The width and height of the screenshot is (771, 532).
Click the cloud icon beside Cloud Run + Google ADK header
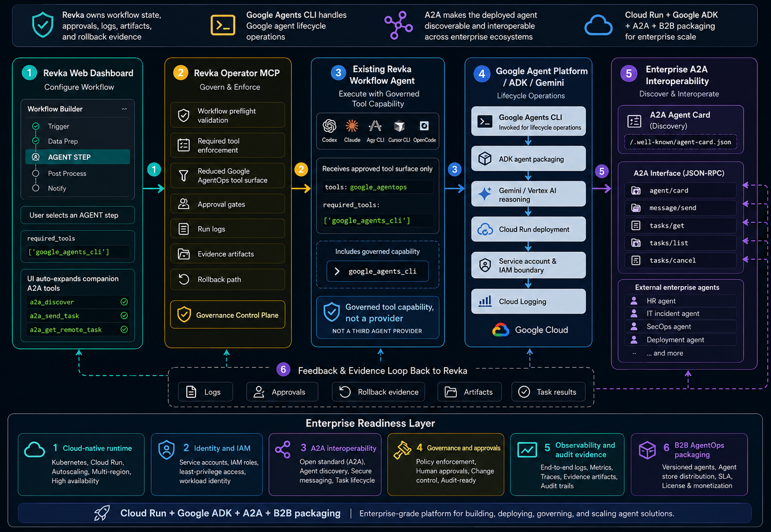(x=598, y=26)
